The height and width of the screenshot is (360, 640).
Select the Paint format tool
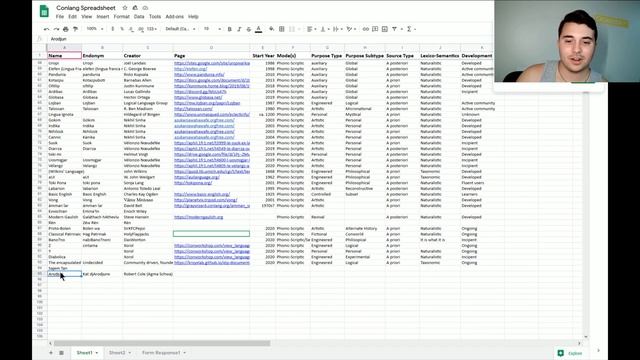[x=76, y=29]
